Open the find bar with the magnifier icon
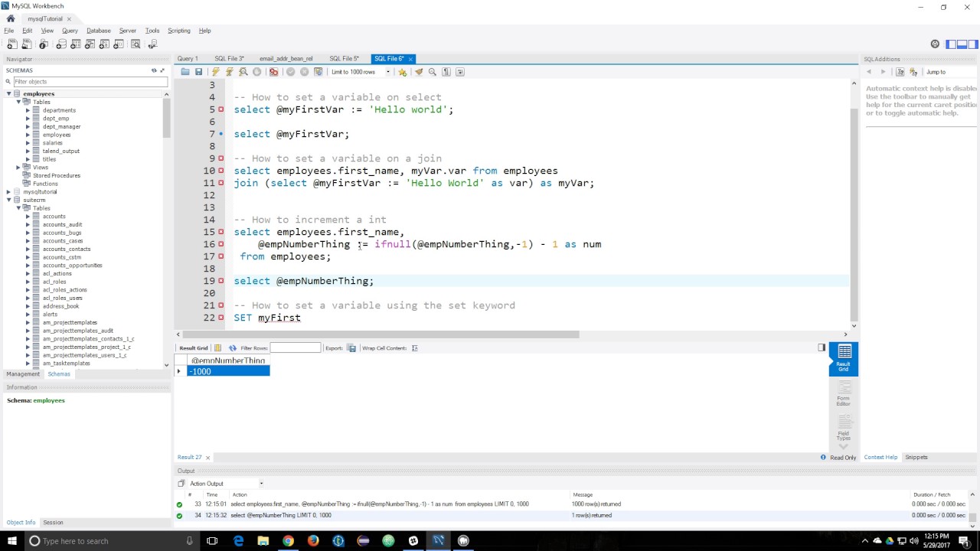The height and width of the screenshot is (551, 980). (x=432, y=71)
